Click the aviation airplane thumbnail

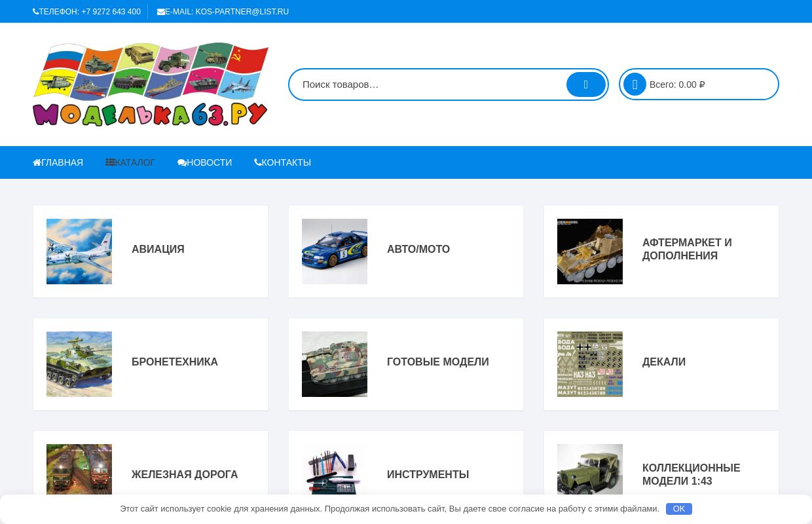coord(79,252)
